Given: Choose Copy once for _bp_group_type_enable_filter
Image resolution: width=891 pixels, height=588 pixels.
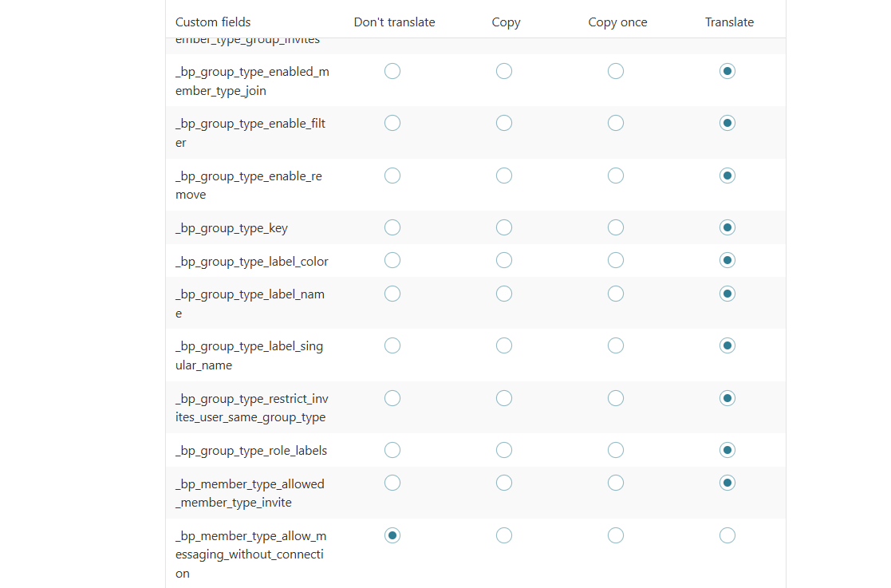Looking at the screenshot, I should tap(616, 123).
